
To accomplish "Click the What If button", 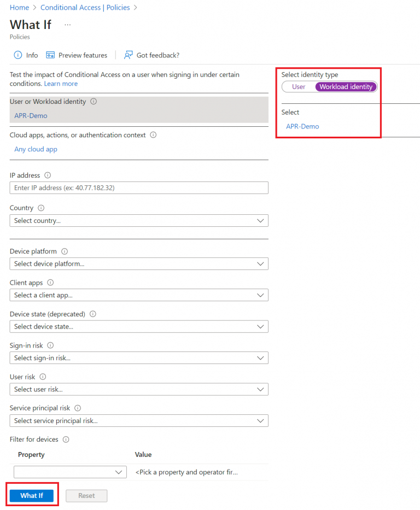I will pos(32,495).
